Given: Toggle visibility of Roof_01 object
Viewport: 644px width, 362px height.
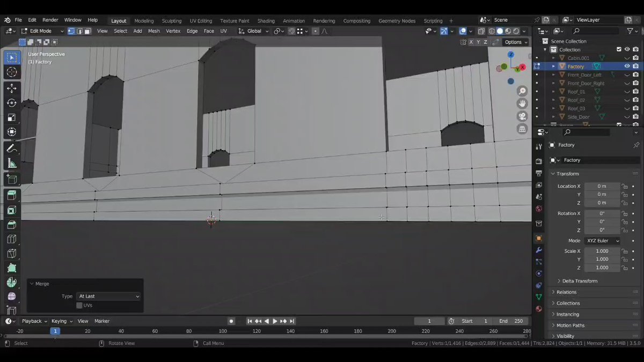Looking at the screenshot, I should [627, 92].
